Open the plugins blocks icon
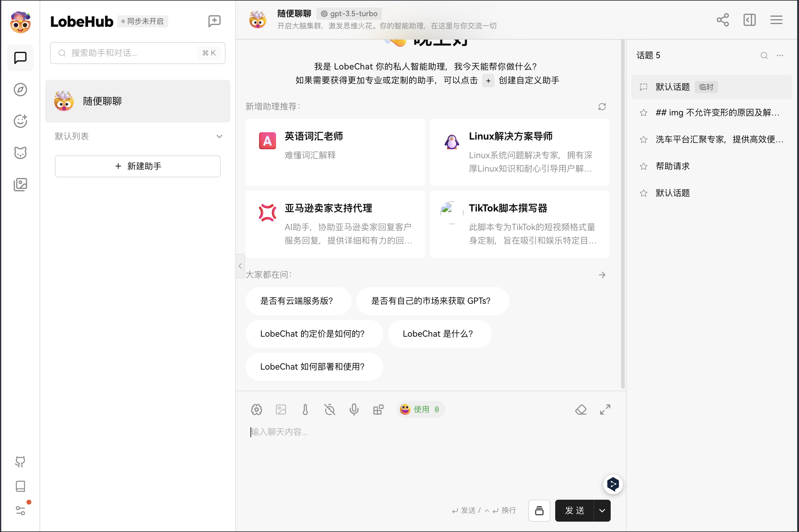The width and height of the screenshot is (799, 532). coord(378,410)
